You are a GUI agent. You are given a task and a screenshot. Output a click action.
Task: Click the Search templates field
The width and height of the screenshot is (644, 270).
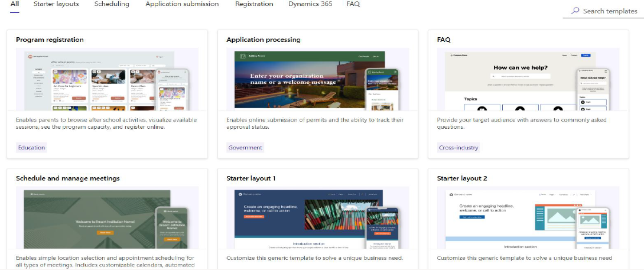pos(603,11)
